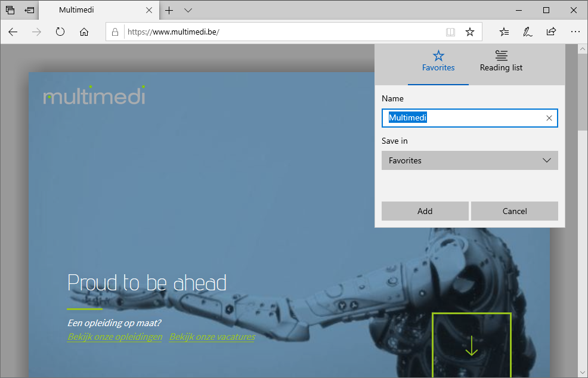This screenshot has height=378, width=588.
Task: Click the multimedi logo
Action: point(94,95)
